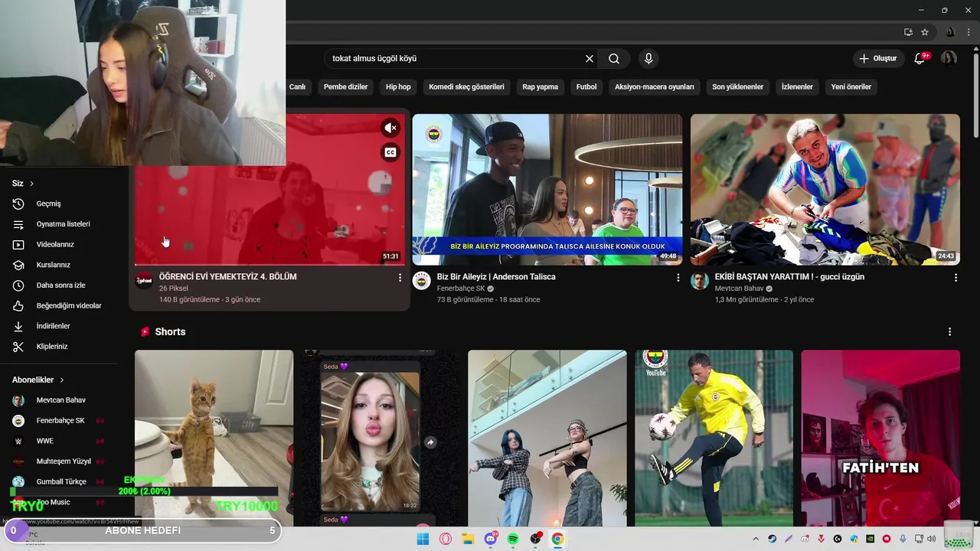
Task: Select the Futbol chip
Action: click(586, 87)
